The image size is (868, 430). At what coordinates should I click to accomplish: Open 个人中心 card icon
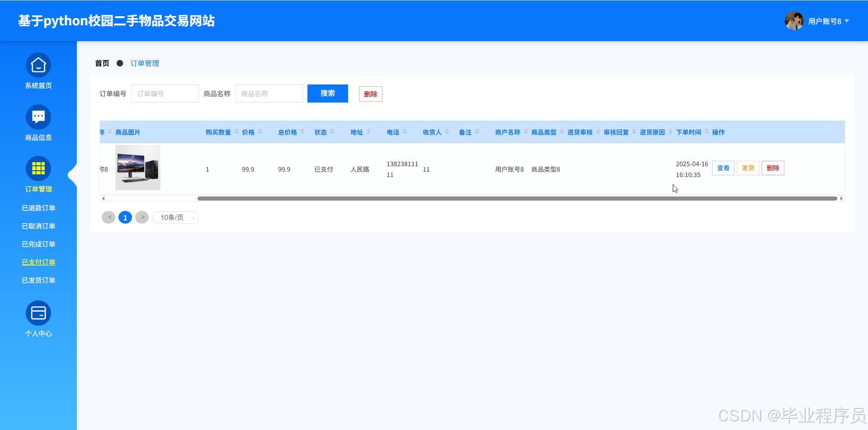tap(38, 313)
